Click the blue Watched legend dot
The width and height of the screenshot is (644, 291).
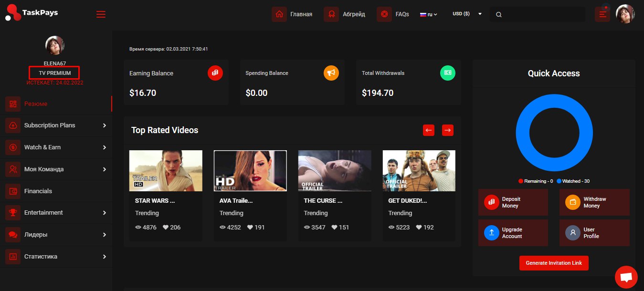coord(559,181)
